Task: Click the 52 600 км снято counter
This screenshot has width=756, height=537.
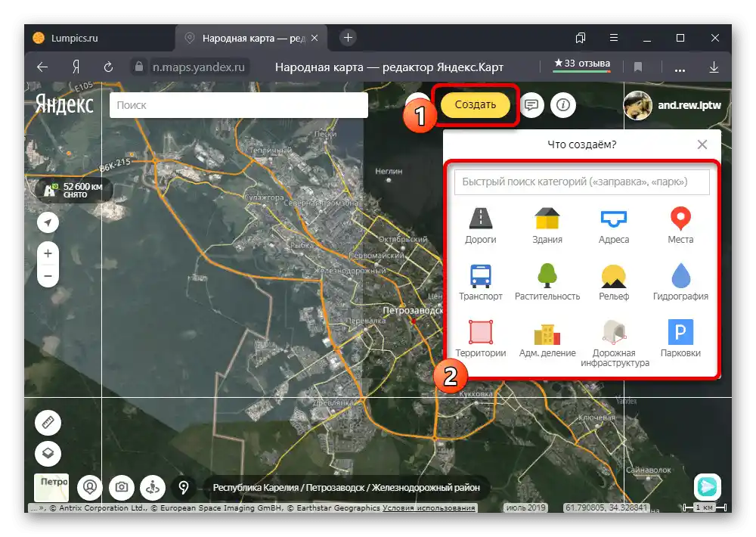Action: tap(74, 190)
